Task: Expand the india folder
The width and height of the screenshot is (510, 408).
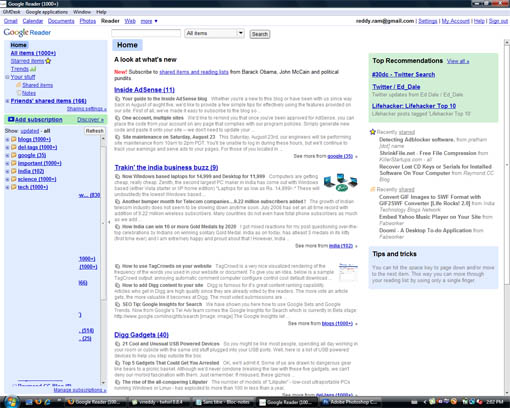Action: pyautogui.click(x=7, y=171)
